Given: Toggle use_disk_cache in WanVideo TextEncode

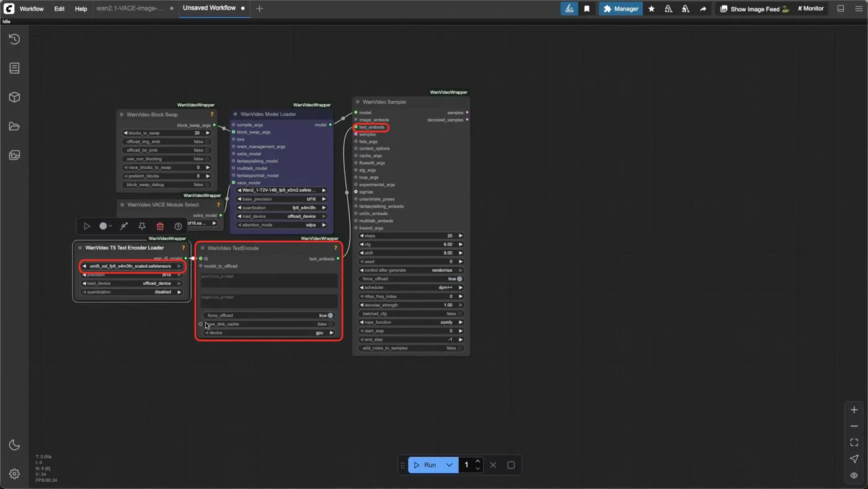Looking at the screenshot, I should (269, 324).
